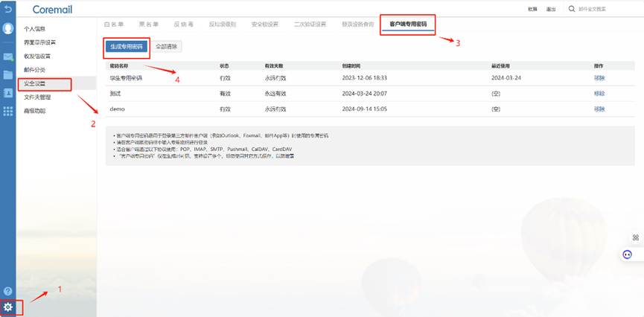Click the robot assistant icon
This screenshot has height=317, width=644.
628,254
